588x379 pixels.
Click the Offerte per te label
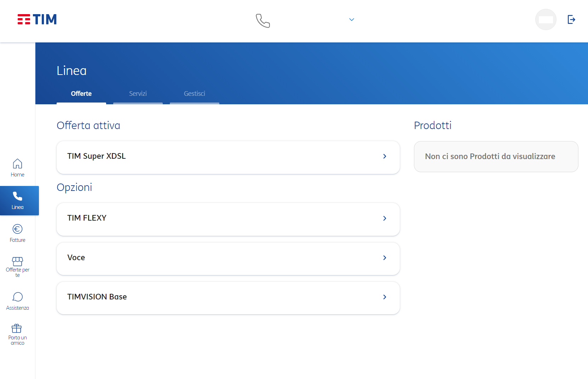click(17, 272)
